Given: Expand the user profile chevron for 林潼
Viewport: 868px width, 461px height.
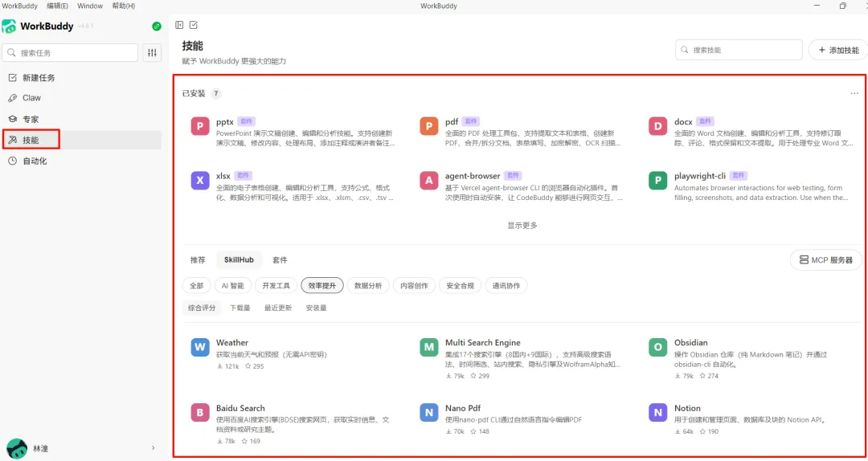Looking at the screenshot, I should click(x=154, y=448).
